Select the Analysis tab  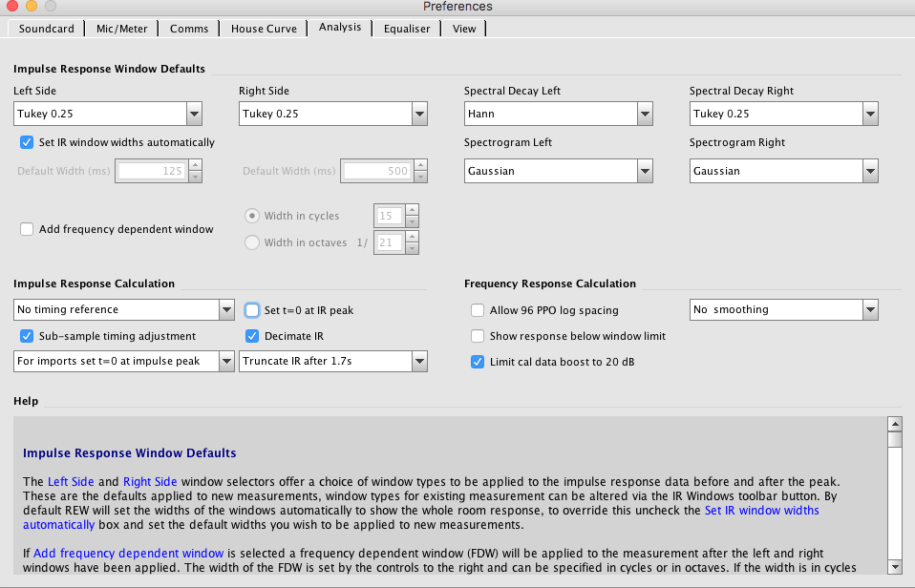pyautogui.click(x=340, y=28)
